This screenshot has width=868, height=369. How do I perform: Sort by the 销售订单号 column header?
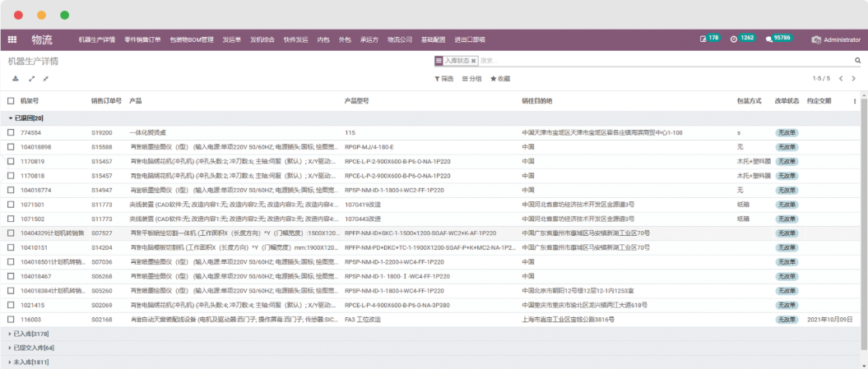pyautogui.click(x=106, y=101)
